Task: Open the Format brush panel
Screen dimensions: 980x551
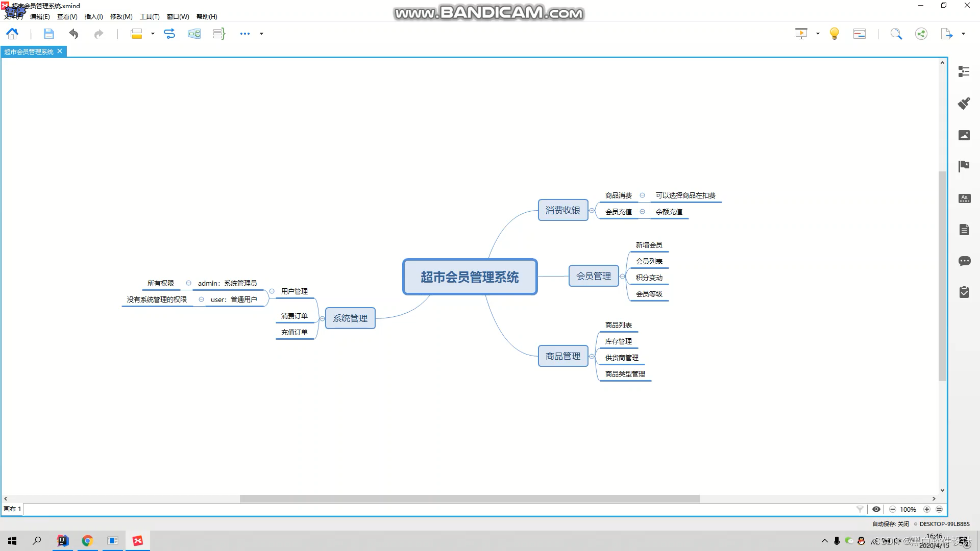Action: pyautogui.click(x=964, y=104)
